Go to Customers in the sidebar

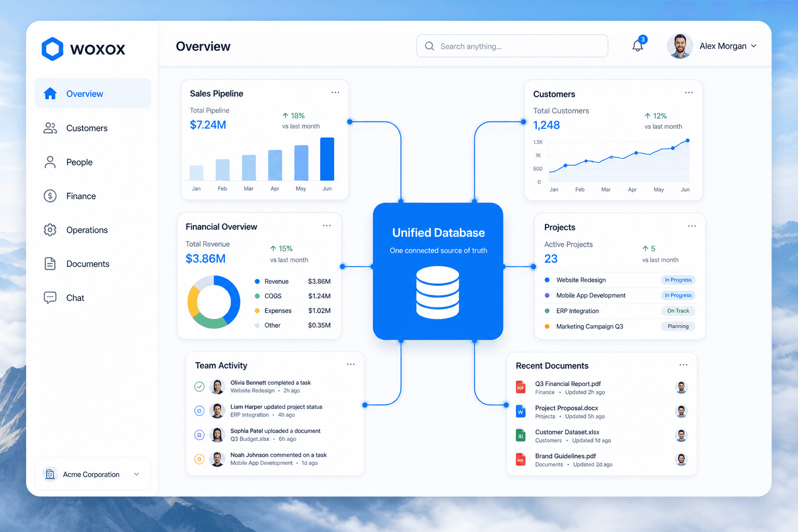93,128
